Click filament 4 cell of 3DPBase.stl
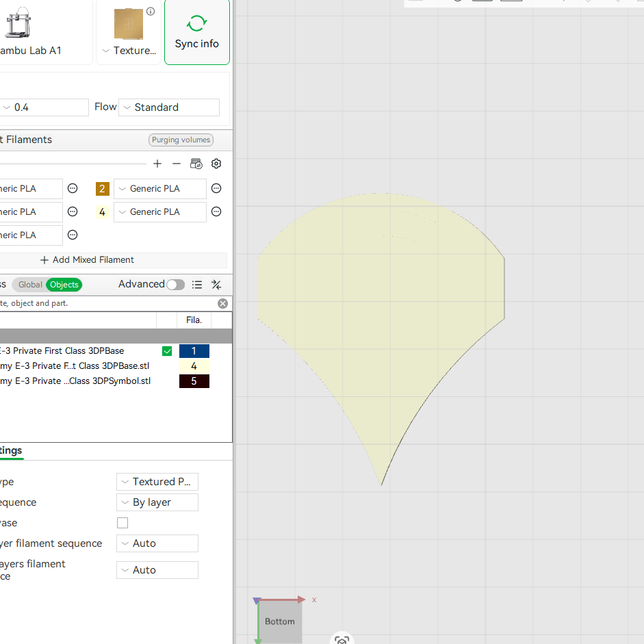This screenshot has width=644, height=644. click(194, 366)
